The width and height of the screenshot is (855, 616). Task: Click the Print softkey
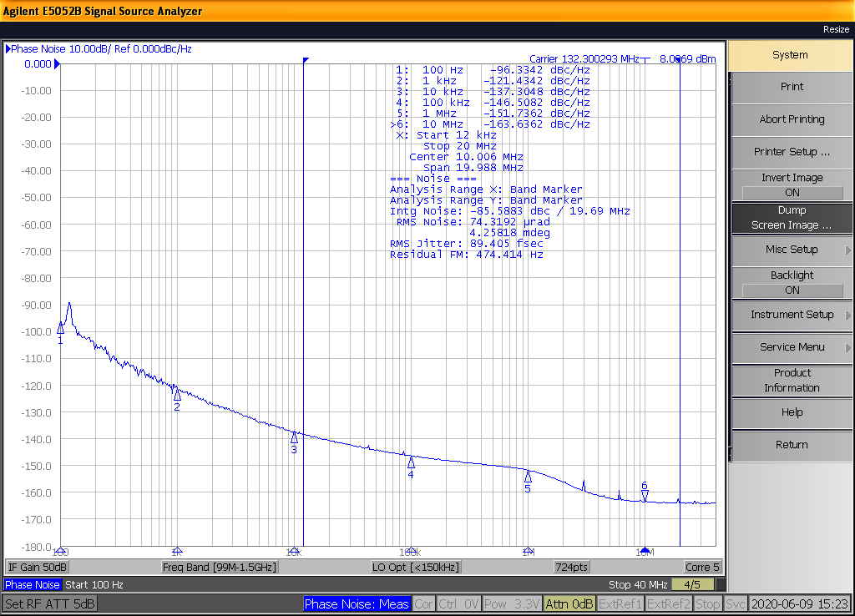pos(792,87)
